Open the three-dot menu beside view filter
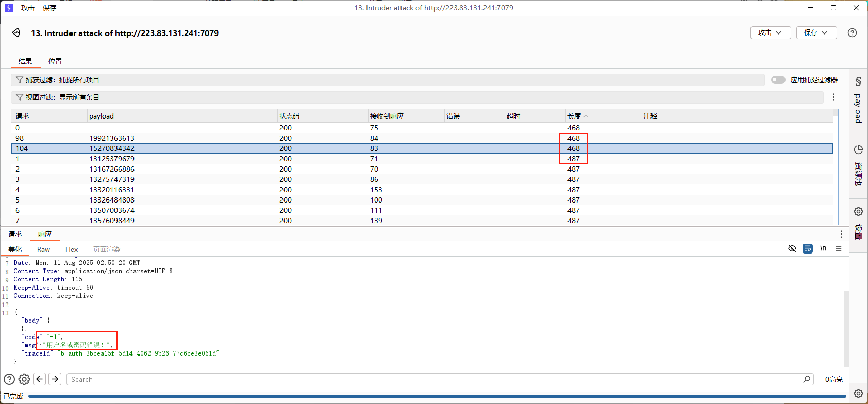This screenshot has width=868, height=404. coord(833,97)
